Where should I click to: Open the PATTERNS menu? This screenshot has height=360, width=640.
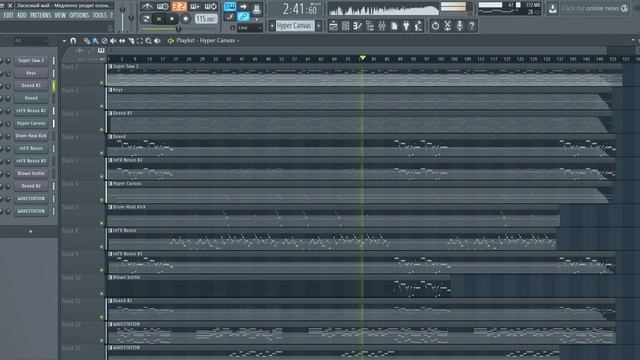(40, 15)
